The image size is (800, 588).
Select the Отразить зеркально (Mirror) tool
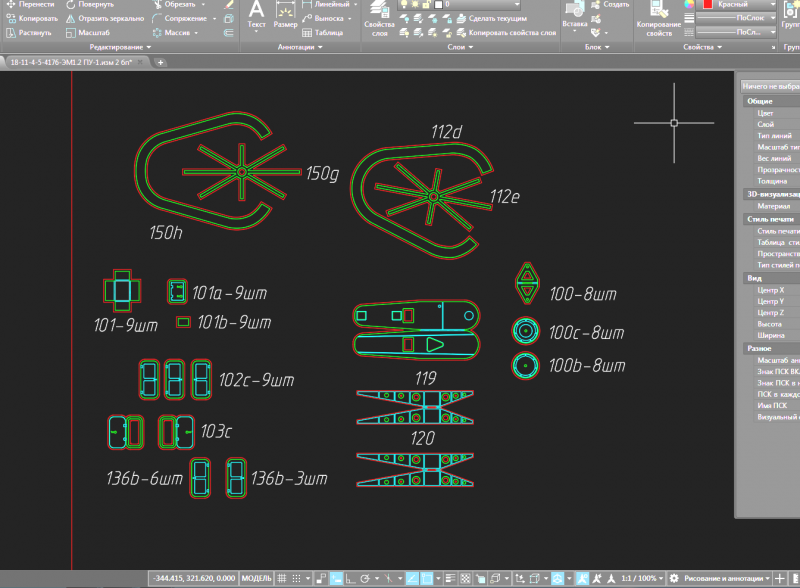[x=105, y=18]
